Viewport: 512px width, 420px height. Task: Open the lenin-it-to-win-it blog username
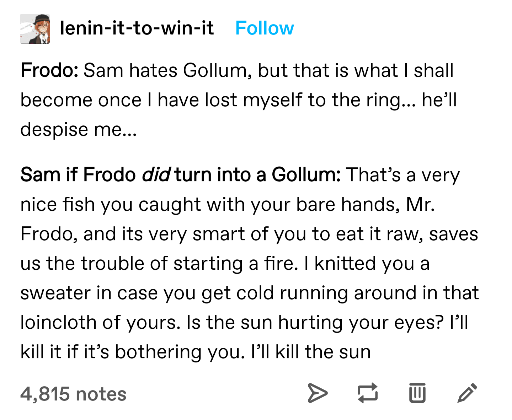[137, 28]
